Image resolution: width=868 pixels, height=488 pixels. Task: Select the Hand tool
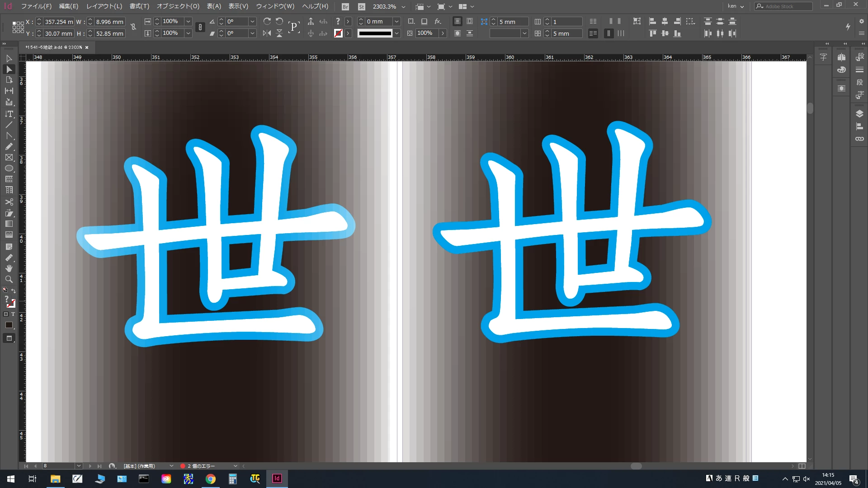(9, 268)
